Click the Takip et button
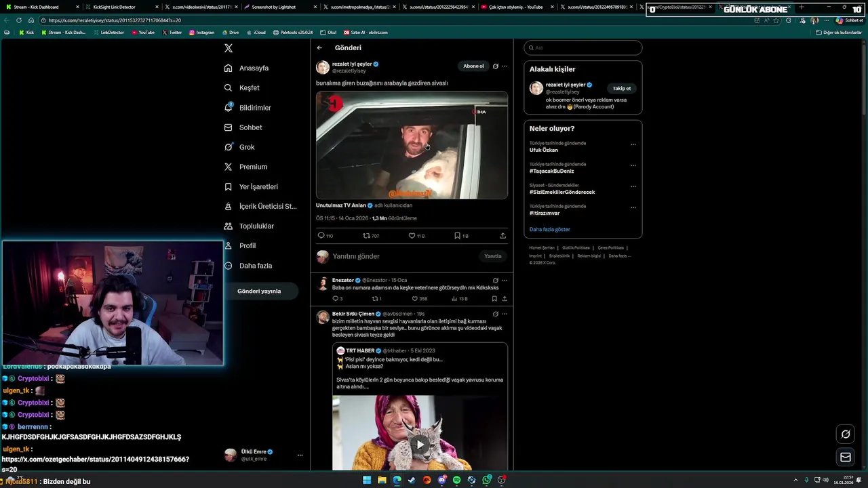Image resolution: width=868 pixels, height=488 pixels. (x=622, y=88)
